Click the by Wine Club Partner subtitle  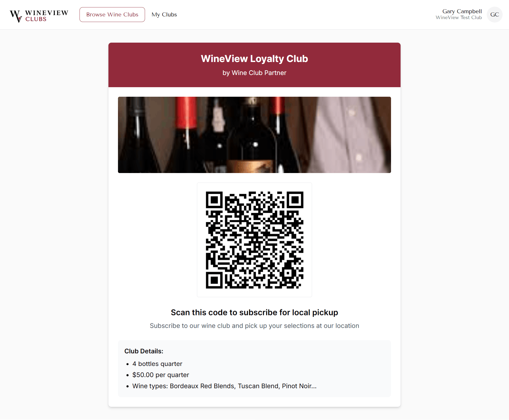point(254,73)
